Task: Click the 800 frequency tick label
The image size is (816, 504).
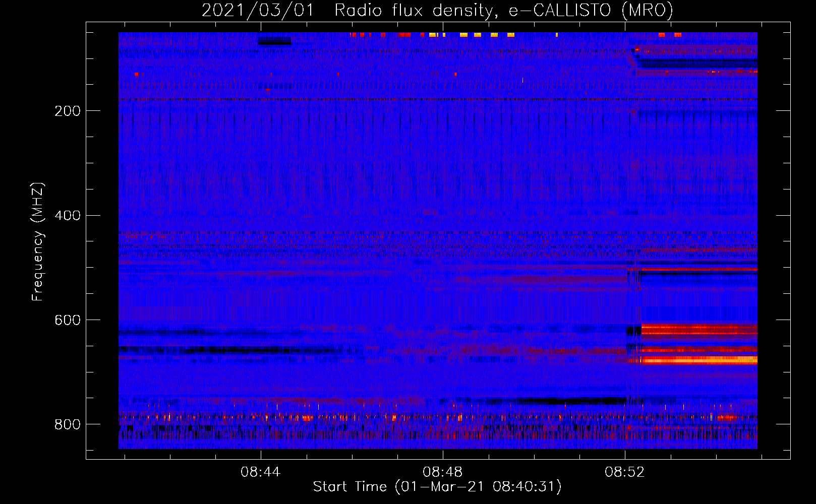Action: (68, 424)
